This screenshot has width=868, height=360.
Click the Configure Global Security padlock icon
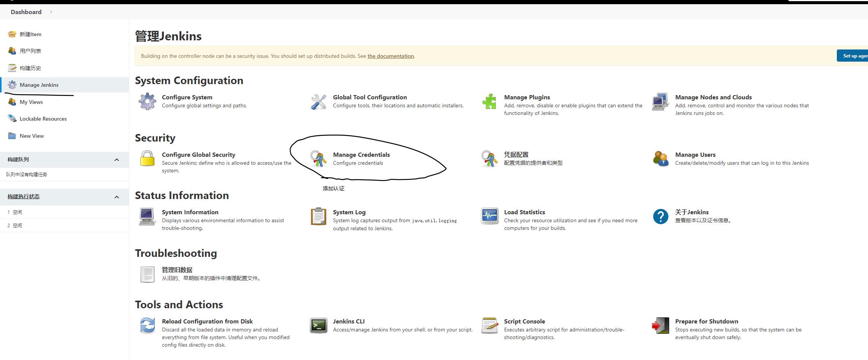pos(148,159)
